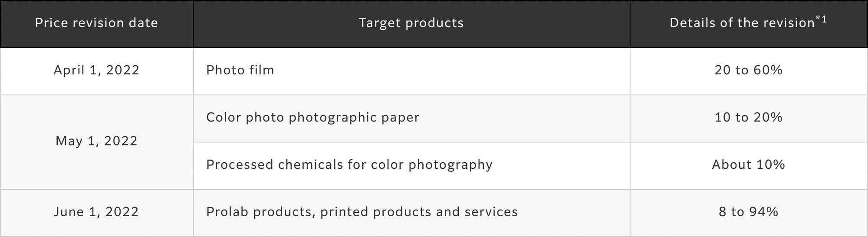This screenshot has width=868, height=237.
Task: Click the *1 footnote marker in header
Action: (822, 19)
